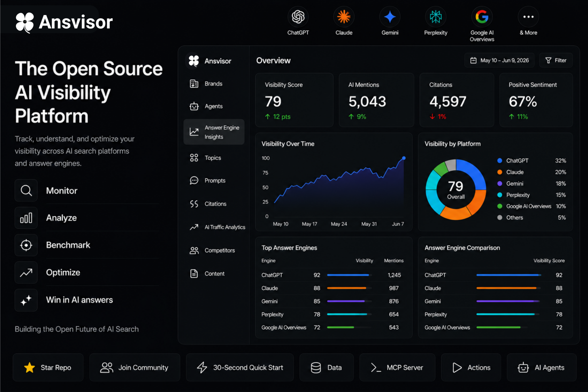Click the Gemini sparkle icon
588x392 pixels.
390,17
